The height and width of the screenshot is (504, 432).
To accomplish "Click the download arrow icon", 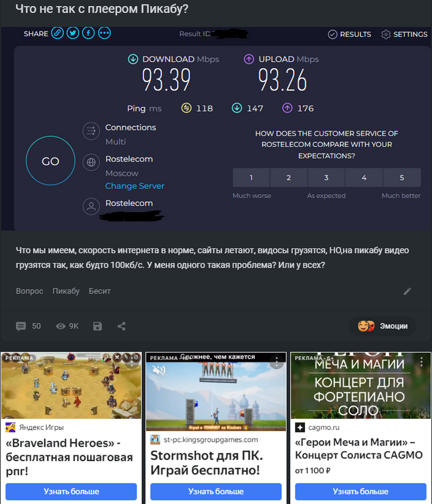I will pos(133,59).
